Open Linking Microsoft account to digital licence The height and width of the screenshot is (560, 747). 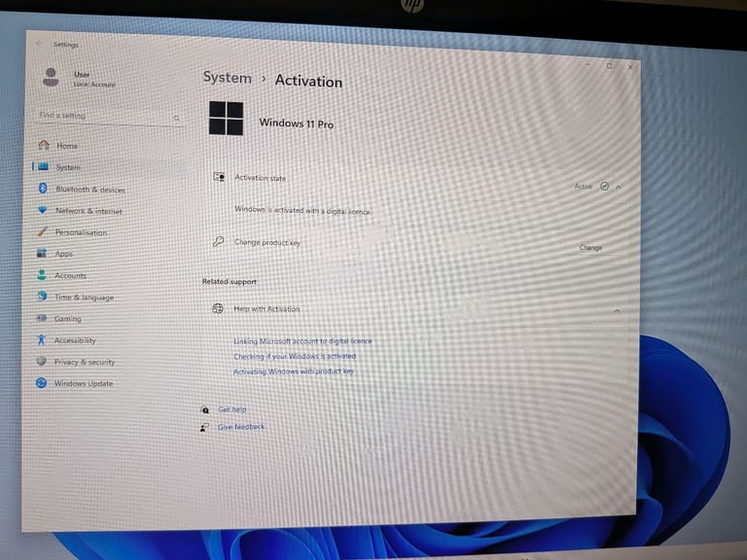point(302,341)
